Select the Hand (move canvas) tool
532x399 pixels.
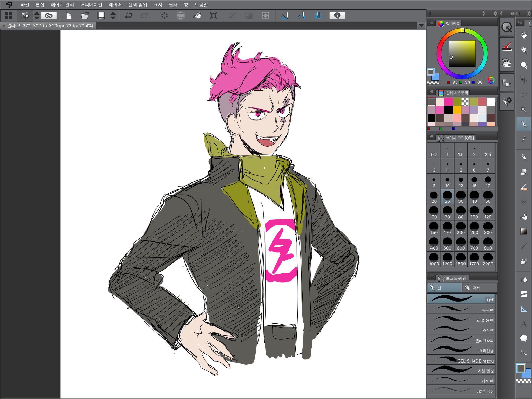[x=524, y=35]
